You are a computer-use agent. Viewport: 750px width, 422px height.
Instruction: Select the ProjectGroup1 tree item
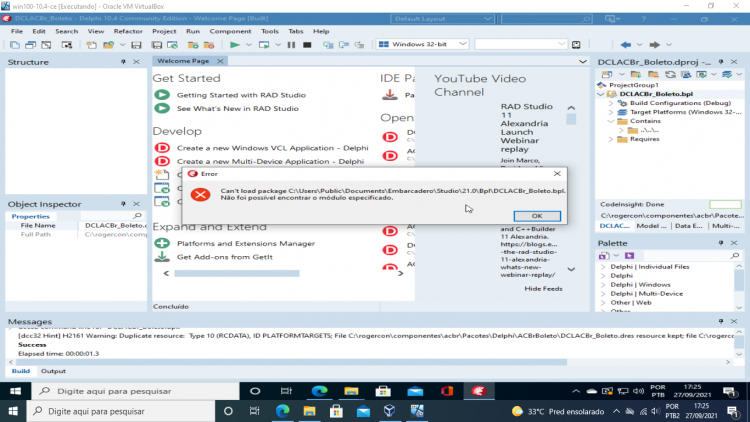pos(633,85)
